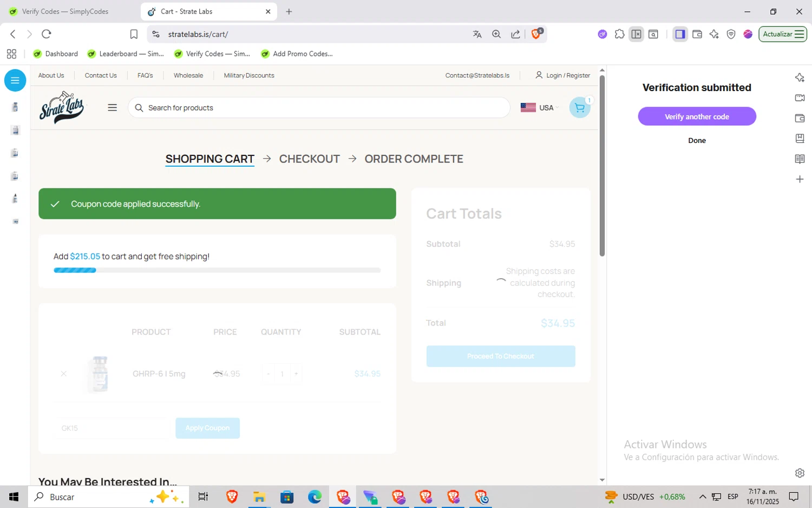Open the About Us link
This screenshot has height=508, width=812.
point(51,75)
